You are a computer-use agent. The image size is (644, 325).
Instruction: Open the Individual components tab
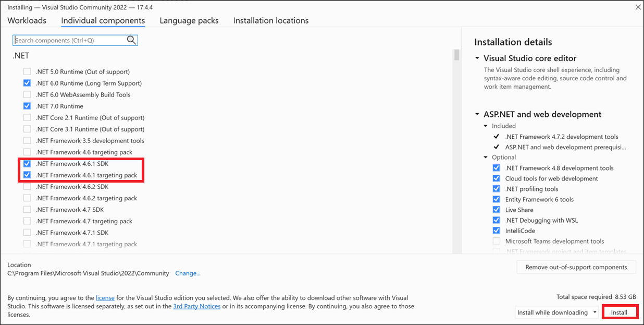[103, 20]
